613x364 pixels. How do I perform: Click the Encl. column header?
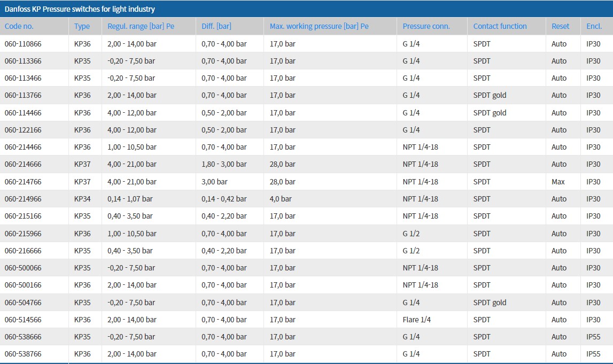pyautogui.click(x=594, y=26)
